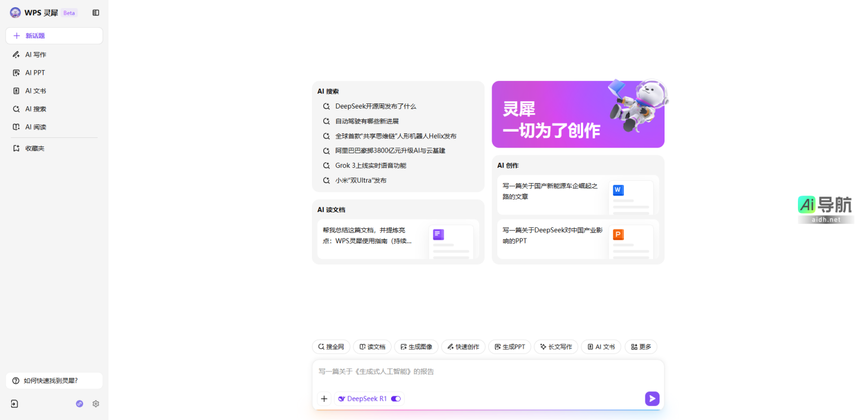
Task: Open the 收藏夹 favorites panel
Action: click(34, 148)
